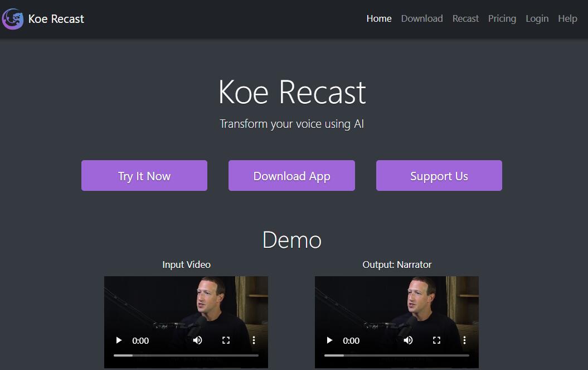
Task: Click the 0:00 time on Input Video
Action: [x=140, y=340]
